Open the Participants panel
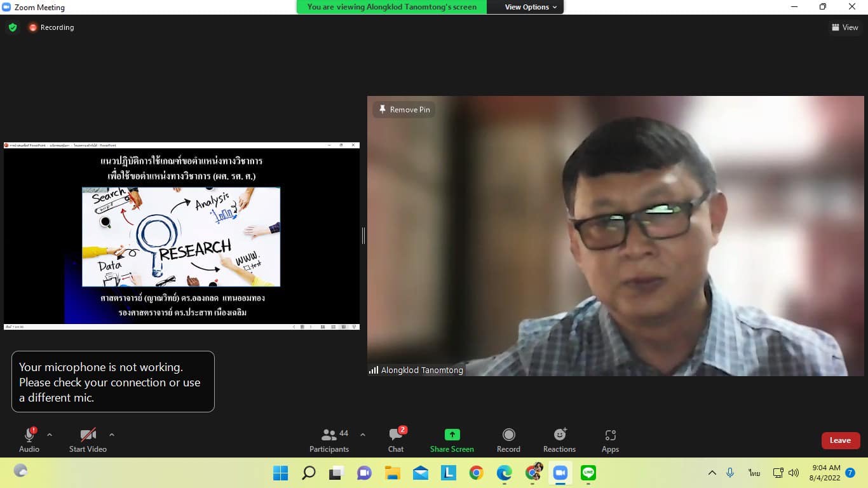 [329, 440]
